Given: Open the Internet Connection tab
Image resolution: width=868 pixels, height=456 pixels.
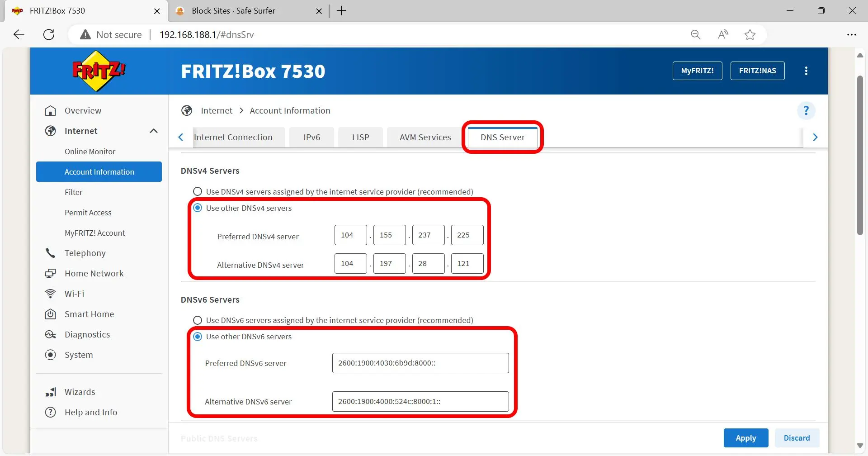Looking at the screenshot, I should pos(239,138).
